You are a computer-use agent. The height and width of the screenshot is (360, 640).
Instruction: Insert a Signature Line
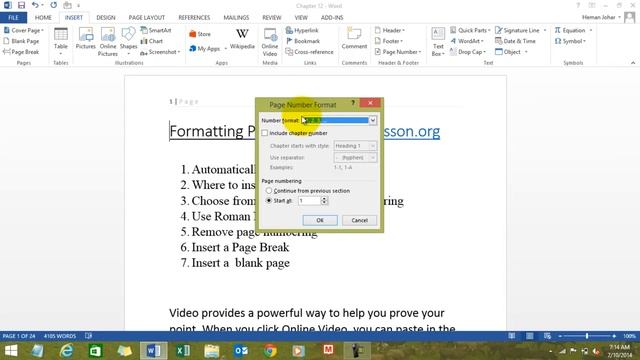pos(520,30)
